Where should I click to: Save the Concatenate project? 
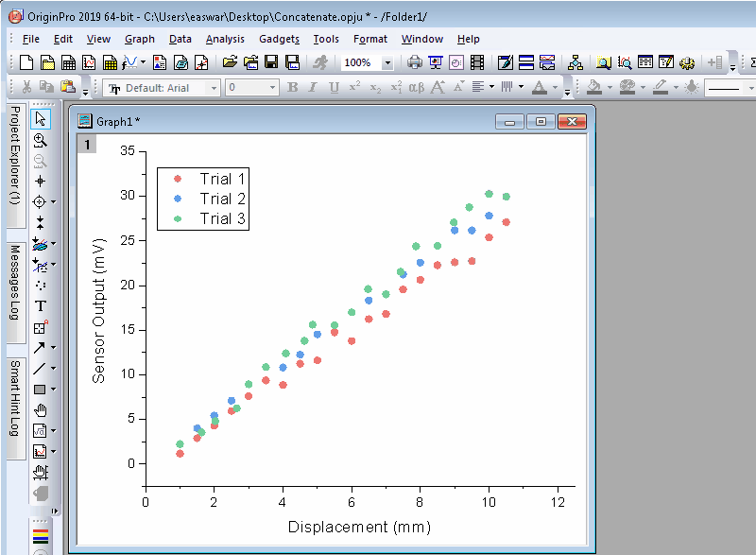(271, 61)
